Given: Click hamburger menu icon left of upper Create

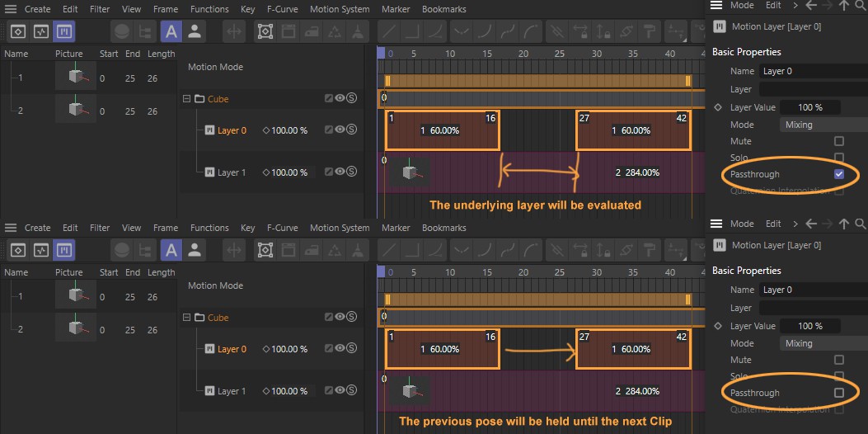Looking at the screenshot, I should (x=11, y=9).
